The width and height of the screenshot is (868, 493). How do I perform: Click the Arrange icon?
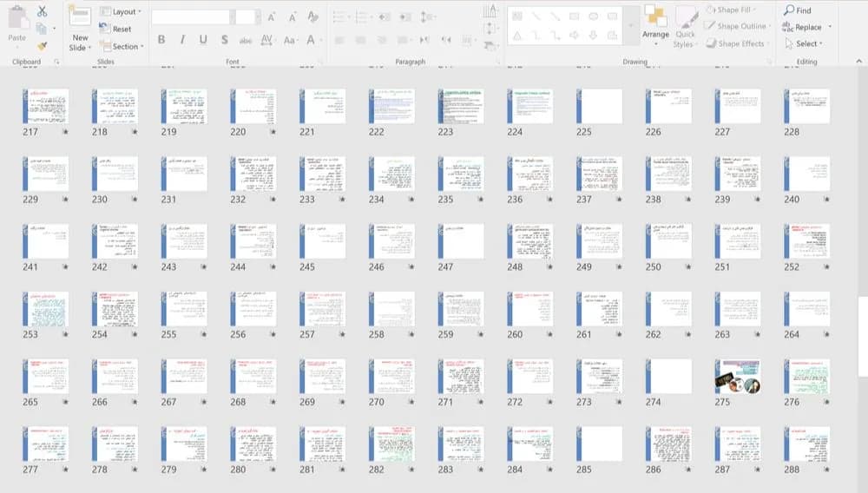coord(655,16)
